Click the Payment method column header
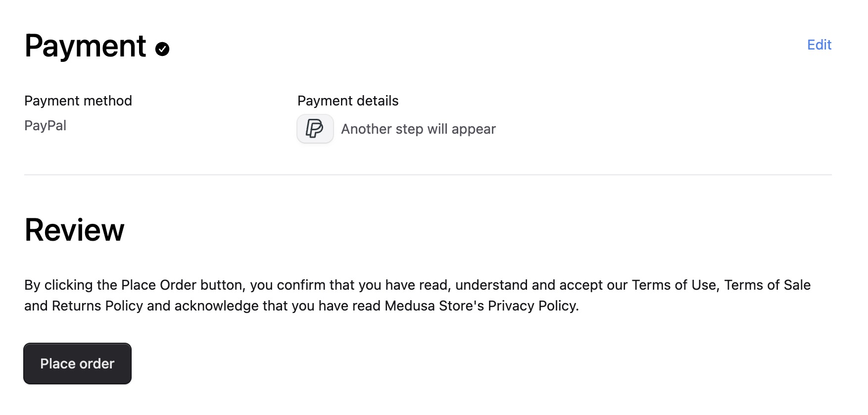Screen dimensions: 868x415 78,101
